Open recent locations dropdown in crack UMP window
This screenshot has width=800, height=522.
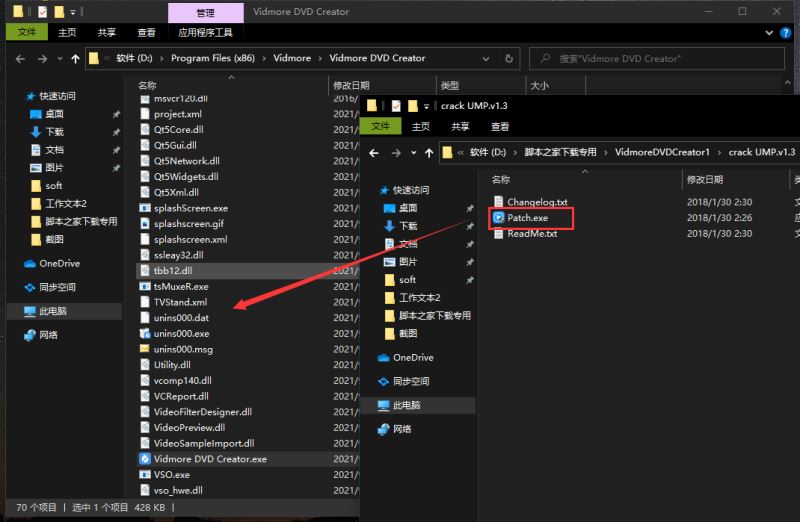point(413,153)
